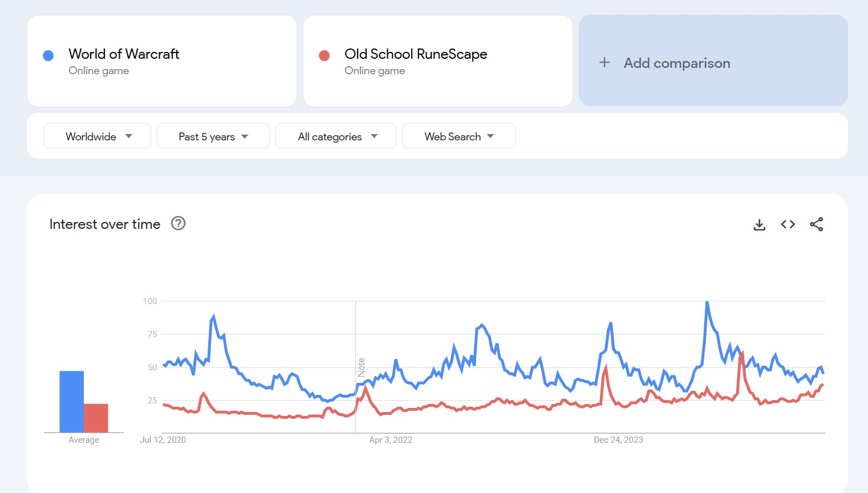The image size is (868, 493).
Task: Open the Web Search type dropdown
Action: [x=459, y=136]
